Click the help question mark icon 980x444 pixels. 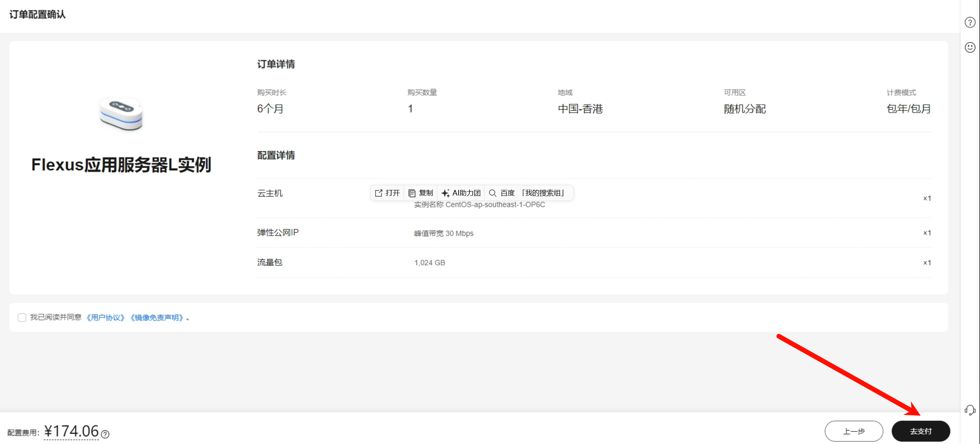pos(970,22)
